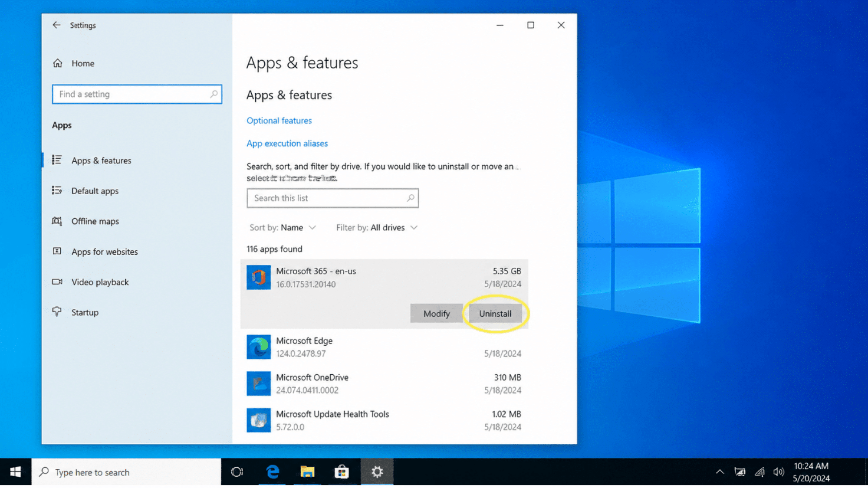868x488 pixels.
Task: Open Cortana from the taskbar
Action: coord(237,472)
